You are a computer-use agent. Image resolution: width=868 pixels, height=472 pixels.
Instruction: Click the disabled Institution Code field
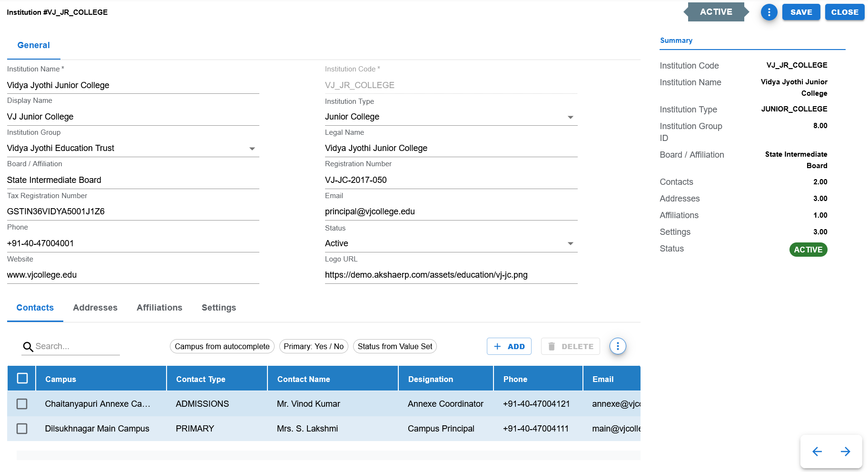pos(451,85)
